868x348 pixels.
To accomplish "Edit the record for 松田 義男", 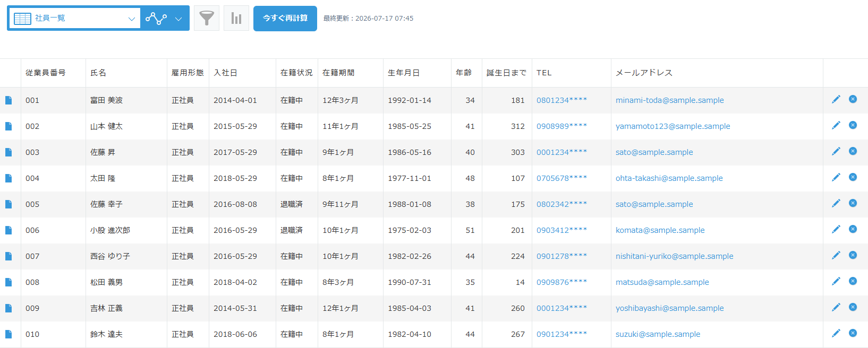I will click(x=836, y=281).
